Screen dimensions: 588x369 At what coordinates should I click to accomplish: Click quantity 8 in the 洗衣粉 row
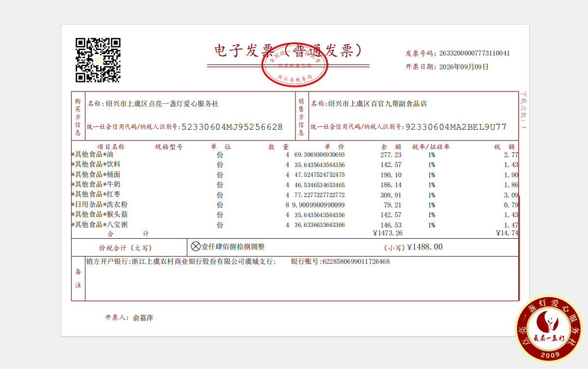287,205
